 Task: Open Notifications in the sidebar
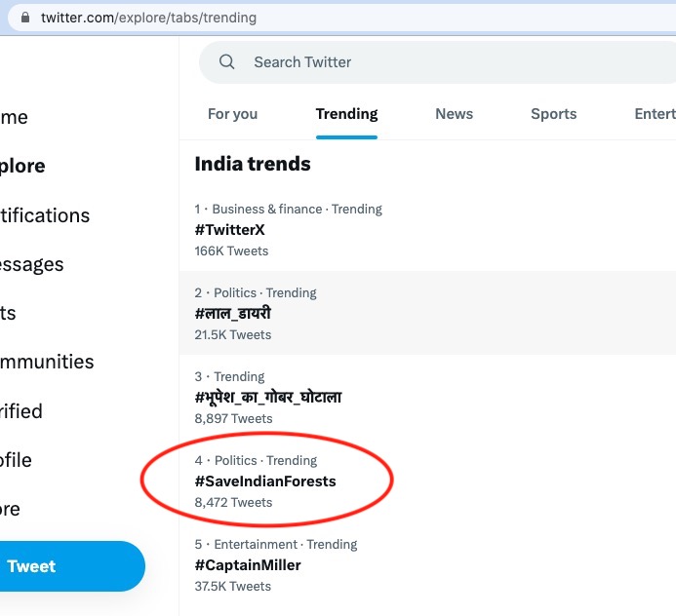click(45, 215)
